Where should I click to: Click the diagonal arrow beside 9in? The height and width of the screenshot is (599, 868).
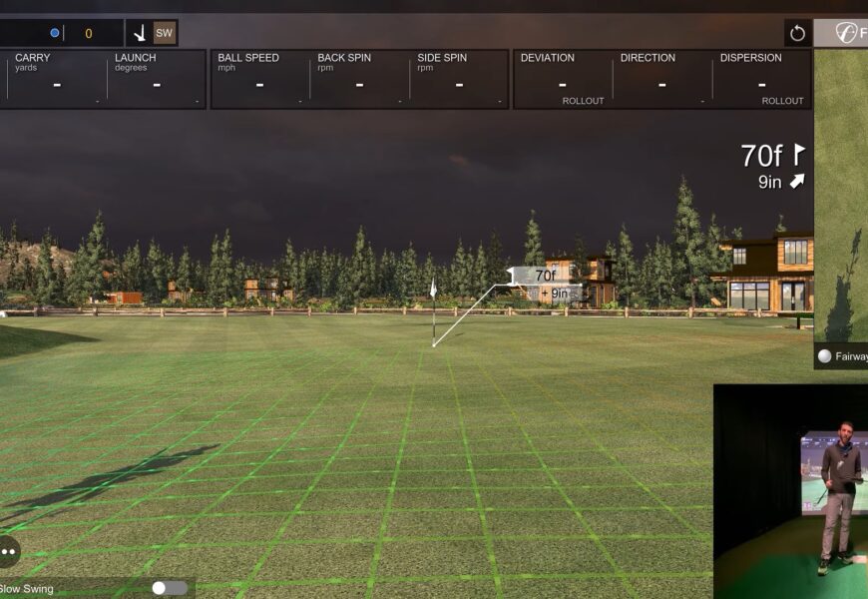pos(797,181)
